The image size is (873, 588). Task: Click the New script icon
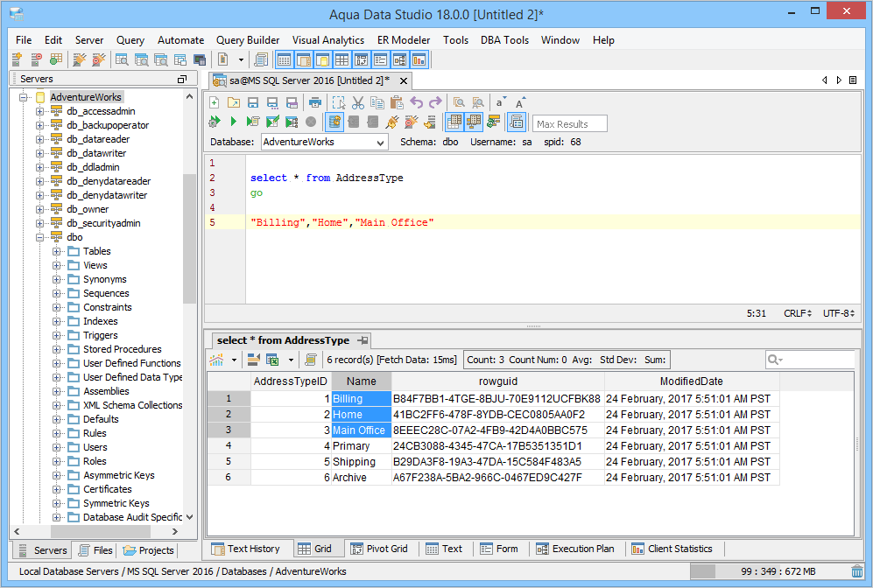point(214,102)
